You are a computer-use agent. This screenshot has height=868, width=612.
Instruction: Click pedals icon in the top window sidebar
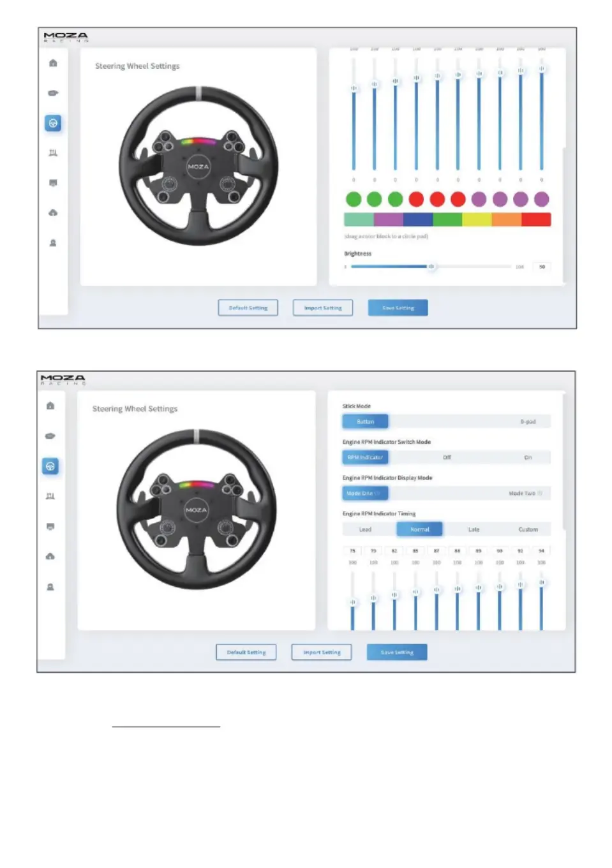coord(53,153)
